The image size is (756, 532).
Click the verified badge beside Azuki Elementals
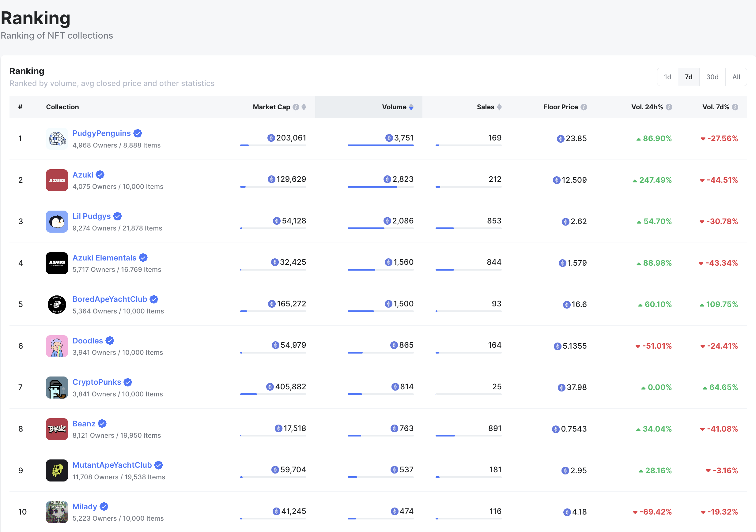coord(143,258)
